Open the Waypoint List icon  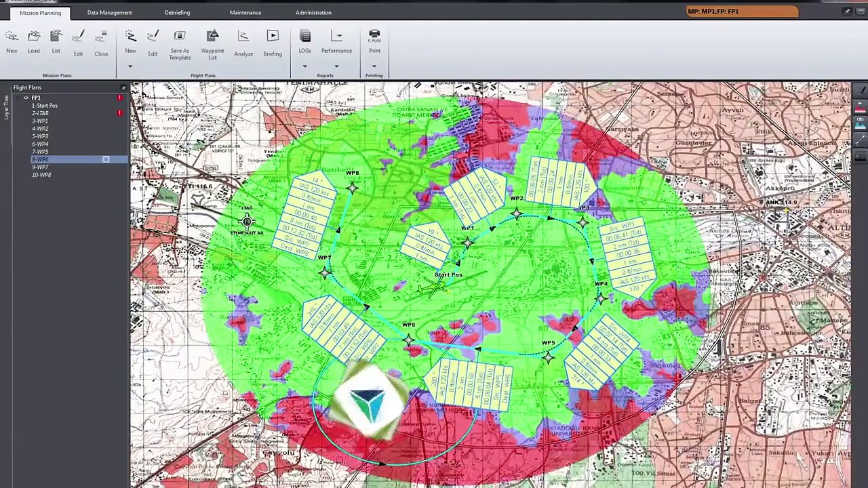(x=212, y=36)
